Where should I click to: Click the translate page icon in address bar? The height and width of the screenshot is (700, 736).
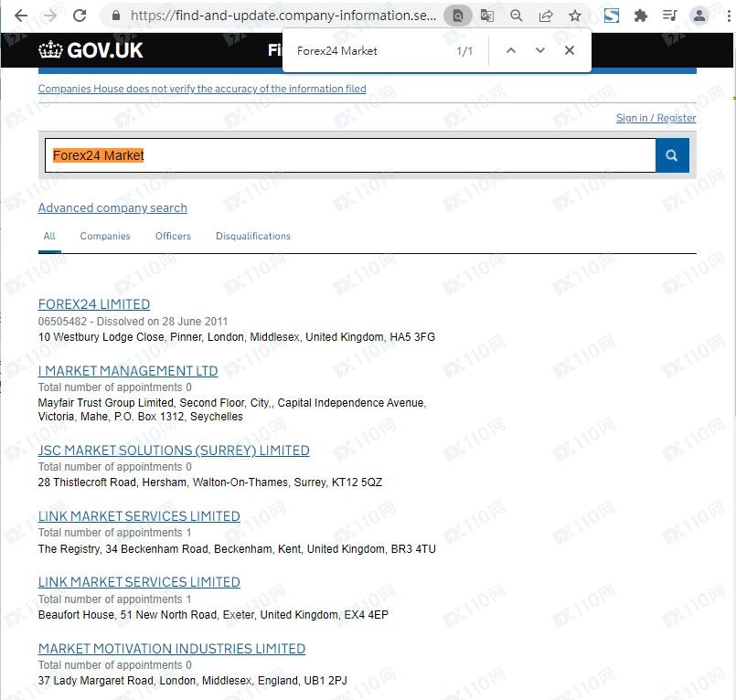pos(487,16)
